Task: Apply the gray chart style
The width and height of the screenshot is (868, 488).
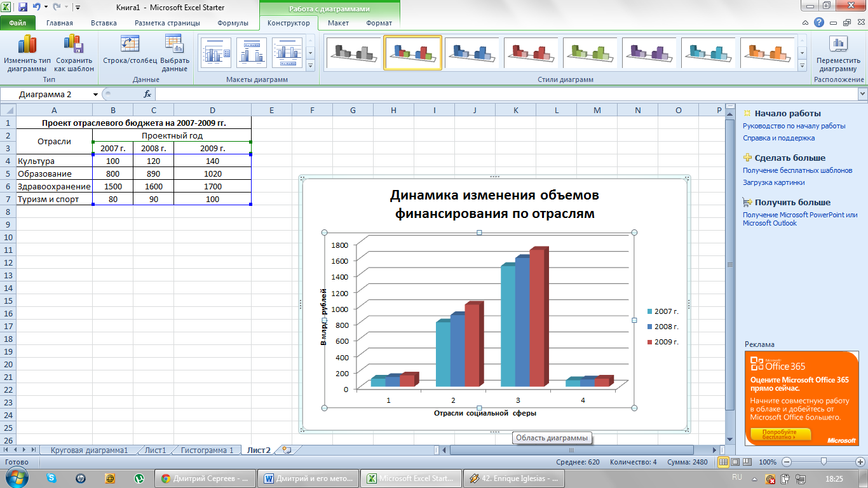Action: click(353, 53)
